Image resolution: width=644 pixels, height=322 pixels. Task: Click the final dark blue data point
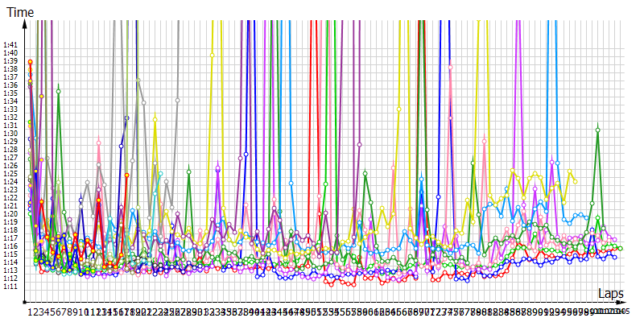[615, 257]
